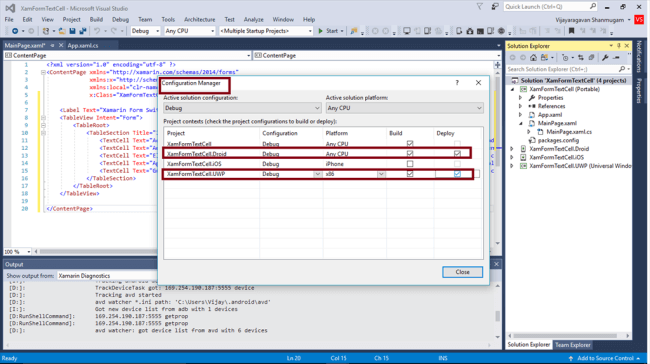This screenshot has height=364, width=650.
Task: Click the Output panel vertical scrollbar
Action: pyautogui.click(x=497, y=311)
